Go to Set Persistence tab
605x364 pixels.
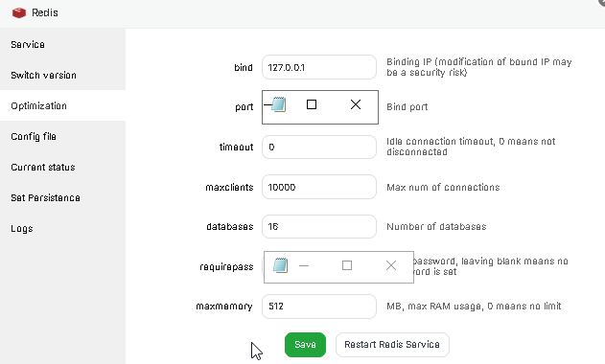(x=62, y=197)
